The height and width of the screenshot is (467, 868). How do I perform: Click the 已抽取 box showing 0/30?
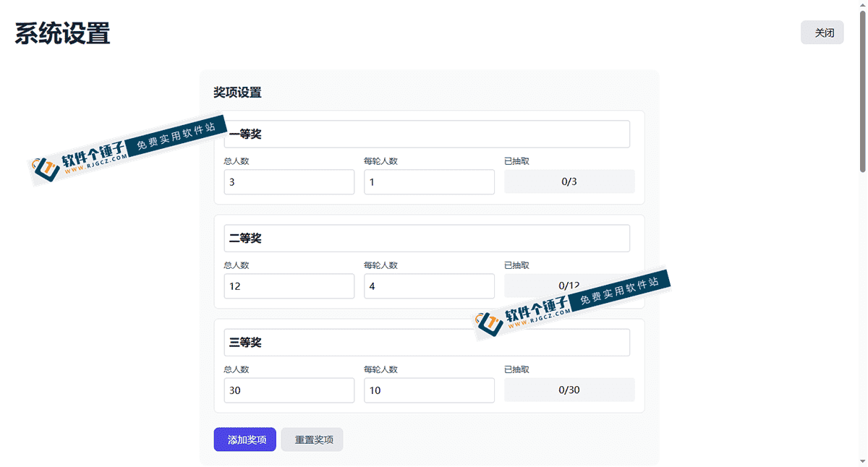pyautogui.click(x=569, y=390)
